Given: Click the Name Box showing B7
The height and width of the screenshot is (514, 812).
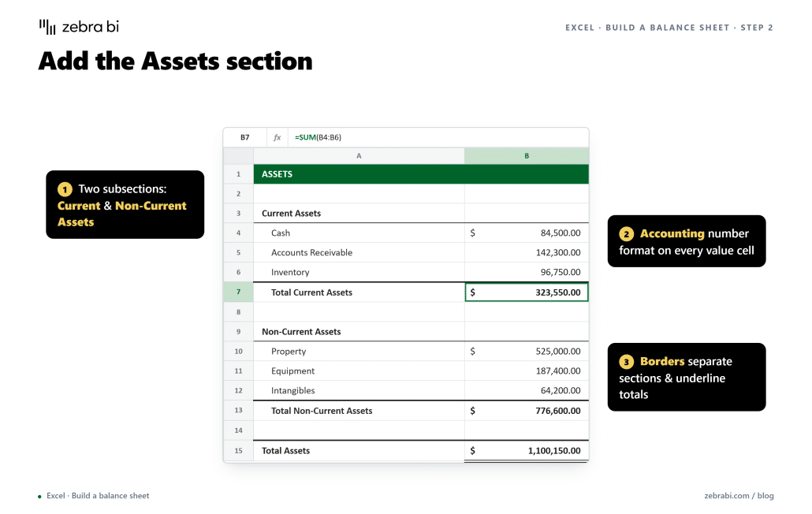Looking at the screenshot, I should tap(245, 138).
